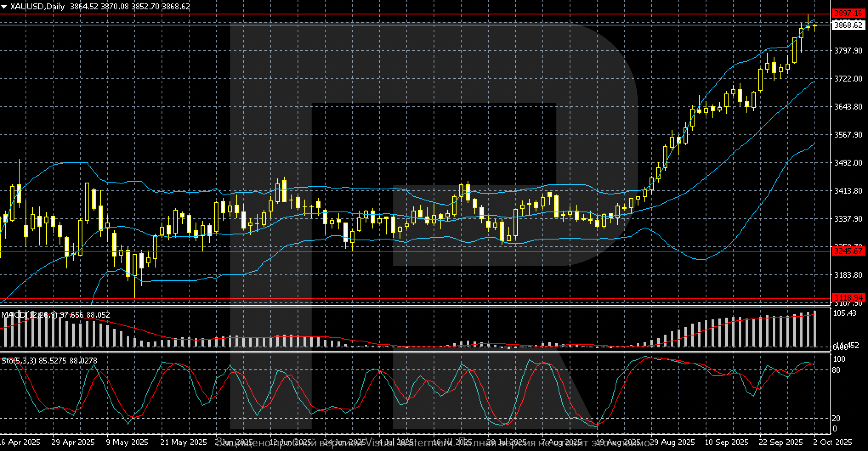Click the Stochastic 20 level label
Viewport: 868px width, 451px height.
point(836,419)
